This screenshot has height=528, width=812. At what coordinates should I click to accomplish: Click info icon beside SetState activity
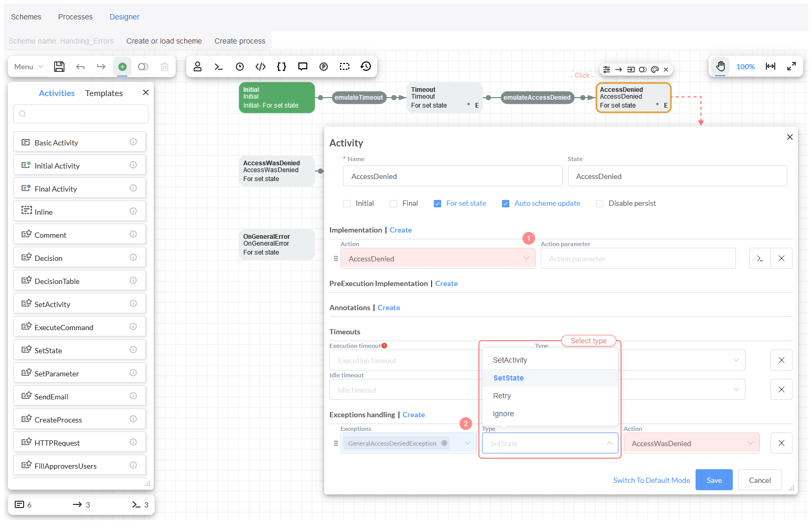(133, 350)
